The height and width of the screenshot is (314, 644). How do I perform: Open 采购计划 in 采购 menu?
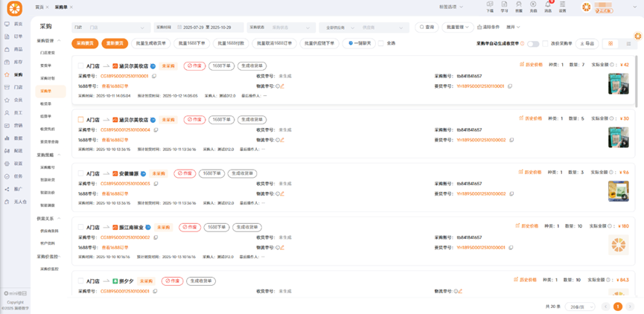tap(48, 78)
